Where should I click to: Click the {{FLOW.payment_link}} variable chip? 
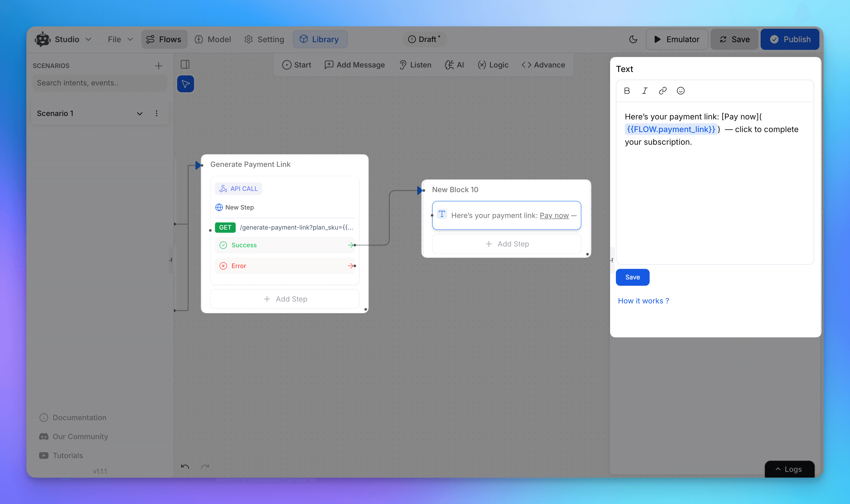[671, 129]
